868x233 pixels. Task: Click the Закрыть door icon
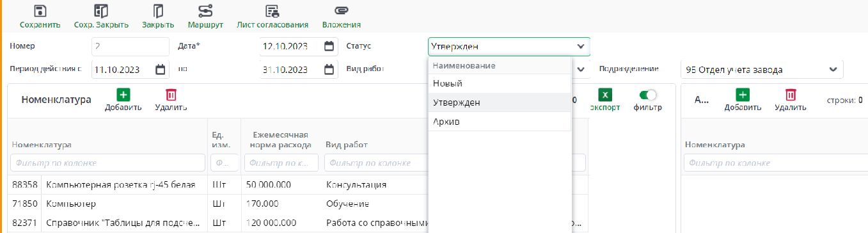(x=158, y=12)
